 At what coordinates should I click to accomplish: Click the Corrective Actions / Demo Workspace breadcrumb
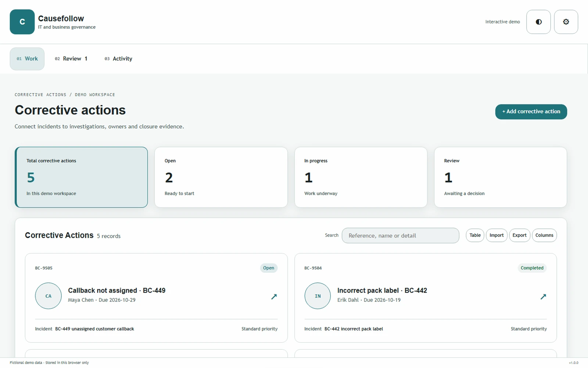pyautogui.click(x=65, y=95)
